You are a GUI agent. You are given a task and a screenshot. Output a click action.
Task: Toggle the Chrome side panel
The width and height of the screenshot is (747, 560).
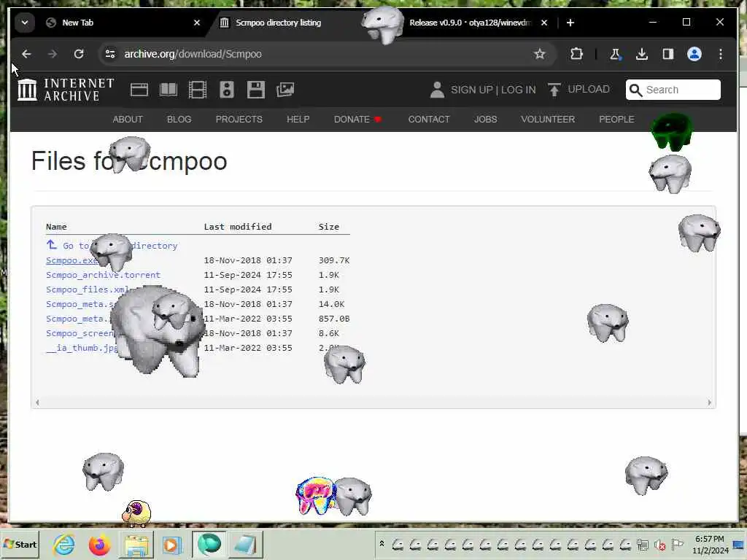[x=668, y=54]
